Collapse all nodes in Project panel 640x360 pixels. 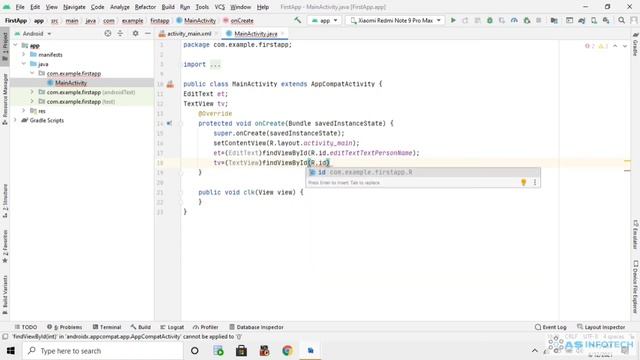120,33
